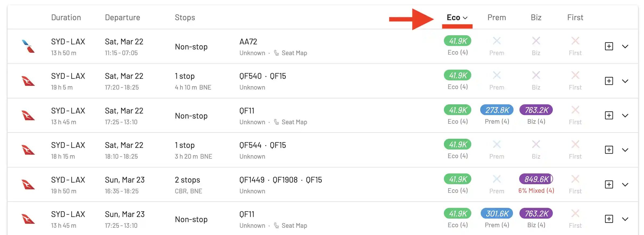The width and height of the screenshot is (644, 235).
Task: Add the QF540 · QF15 flight with plus icon
Action: point(609,81)
